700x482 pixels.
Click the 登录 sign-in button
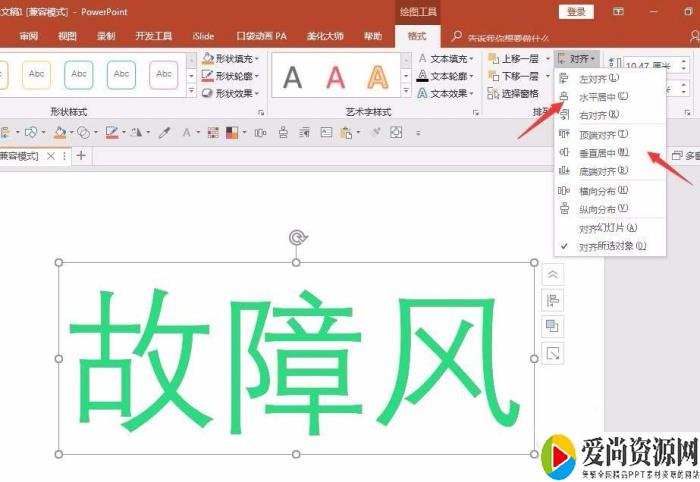pyautogui.click(x=577, y=11)
